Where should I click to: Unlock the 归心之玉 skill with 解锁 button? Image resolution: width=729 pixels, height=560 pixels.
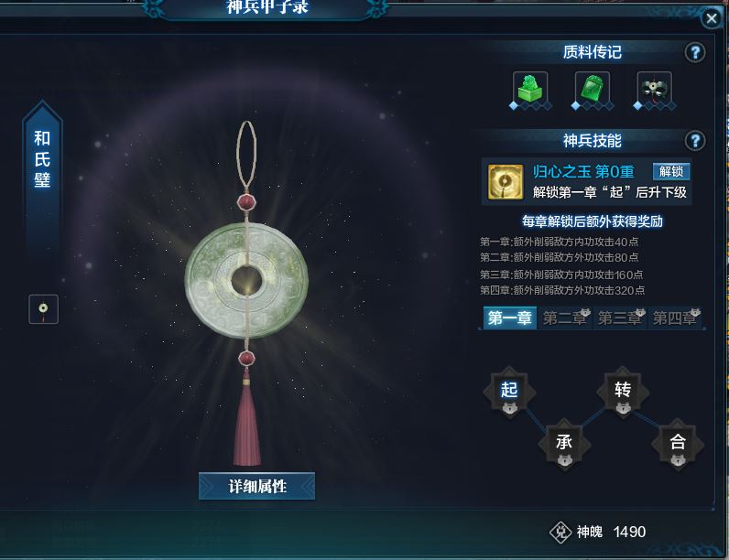(x=671, y=171)
